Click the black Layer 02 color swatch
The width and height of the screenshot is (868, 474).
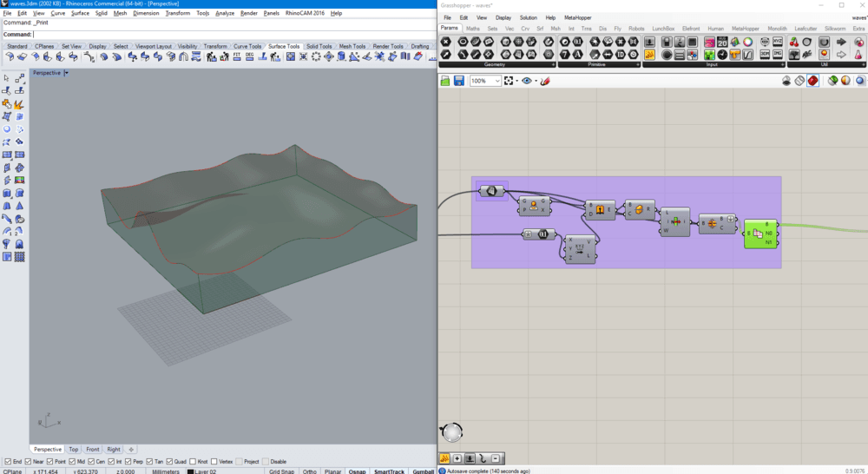(x=190, y=471)
